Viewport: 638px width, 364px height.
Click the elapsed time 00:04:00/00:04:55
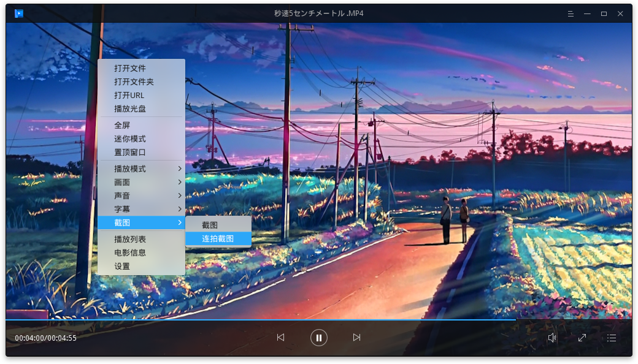[45, 338]
